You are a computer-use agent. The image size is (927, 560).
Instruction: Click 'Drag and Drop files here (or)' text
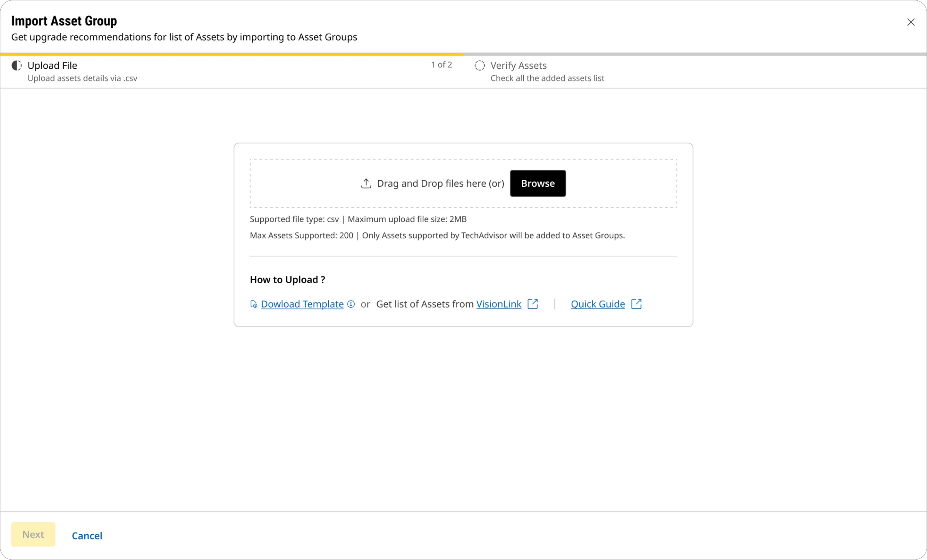[440, 183]
